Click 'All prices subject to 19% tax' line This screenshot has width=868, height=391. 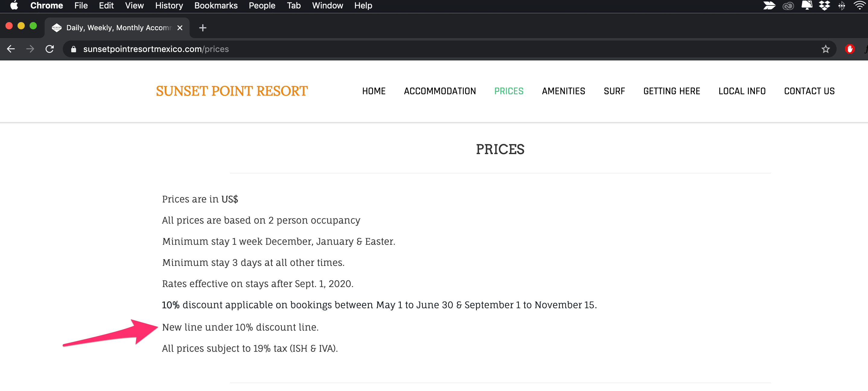point(250,348)
